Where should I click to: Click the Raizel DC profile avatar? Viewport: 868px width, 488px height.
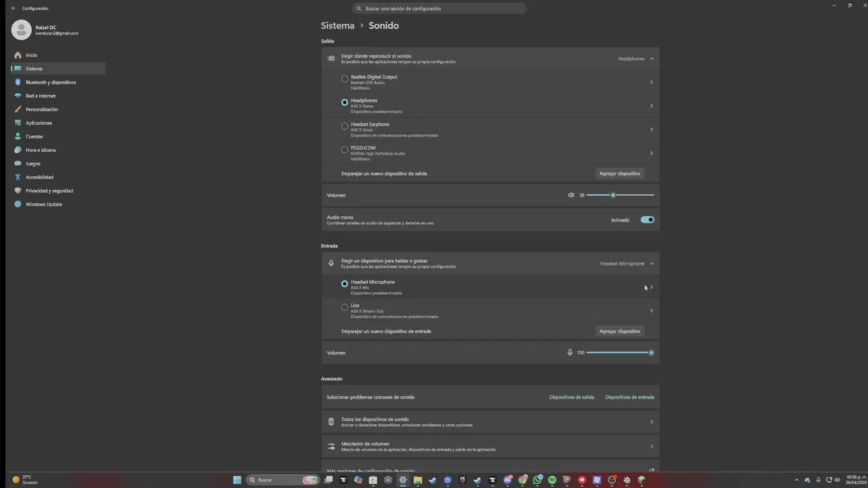pyautogui.click(x=21, y=30)
